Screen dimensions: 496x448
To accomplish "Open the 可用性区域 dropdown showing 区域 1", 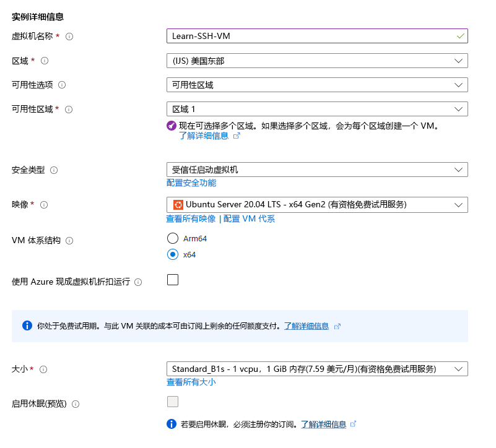I will click(317, 109).
